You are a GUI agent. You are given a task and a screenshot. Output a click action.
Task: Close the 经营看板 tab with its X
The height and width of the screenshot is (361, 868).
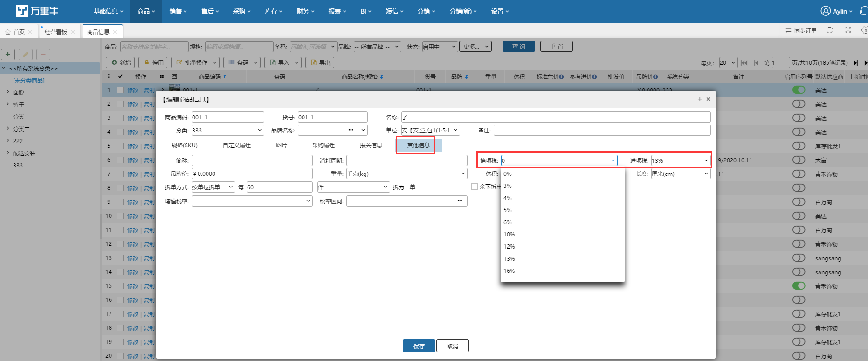click(73, 32)
